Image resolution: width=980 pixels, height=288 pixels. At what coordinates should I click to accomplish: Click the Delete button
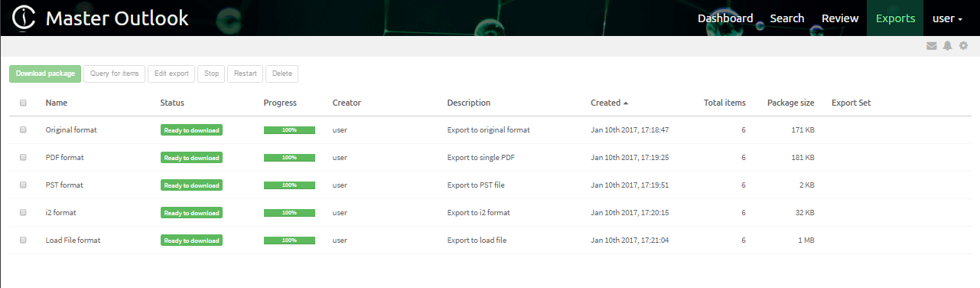[x=282, y=74]
